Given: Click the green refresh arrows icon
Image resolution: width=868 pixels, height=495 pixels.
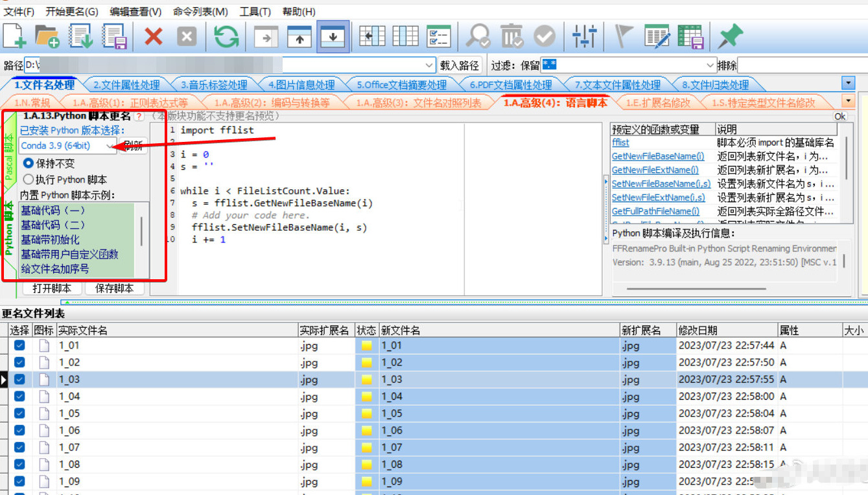Looking at the screenshot, I should coord(226,36).
